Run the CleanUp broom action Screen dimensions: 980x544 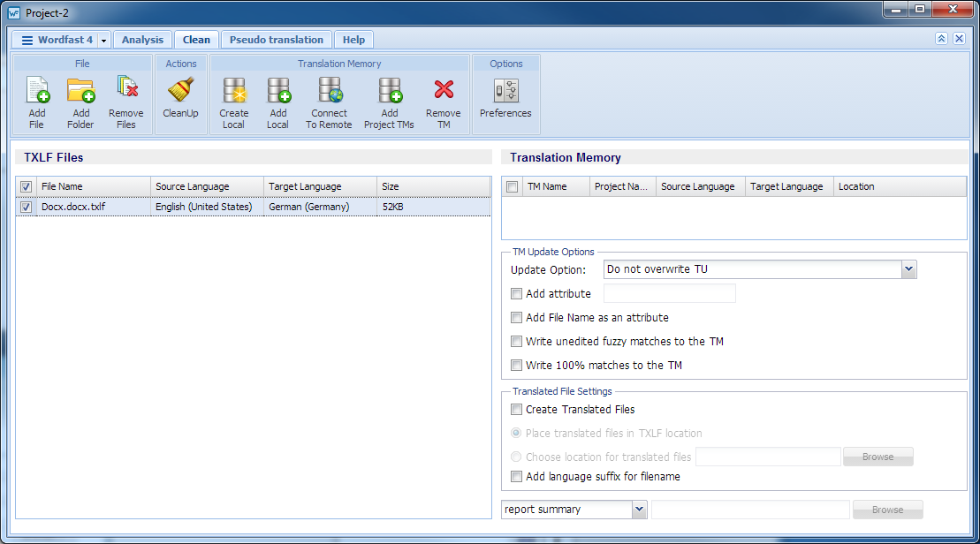pyautogui.click(x=180, y=89)
